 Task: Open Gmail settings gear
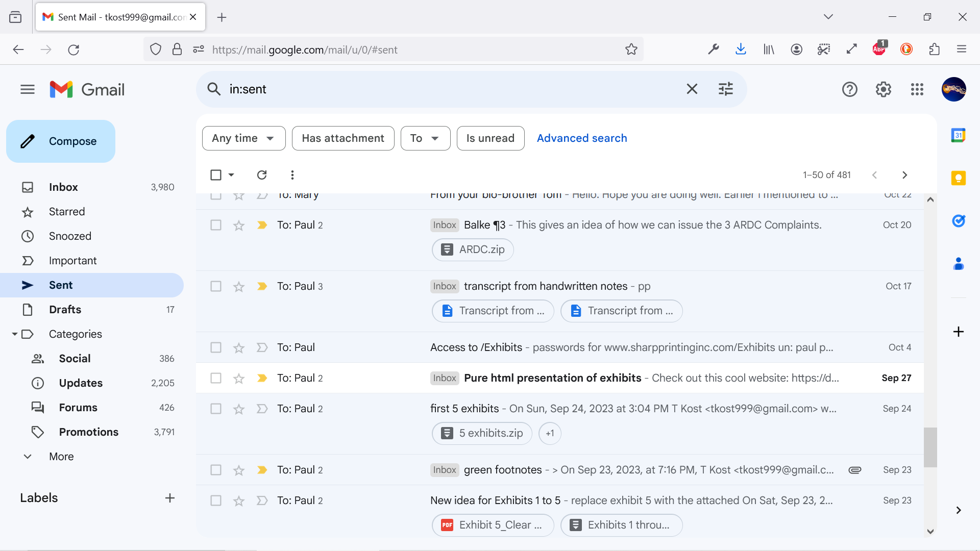pyautogui.click(x=883, y=89)
